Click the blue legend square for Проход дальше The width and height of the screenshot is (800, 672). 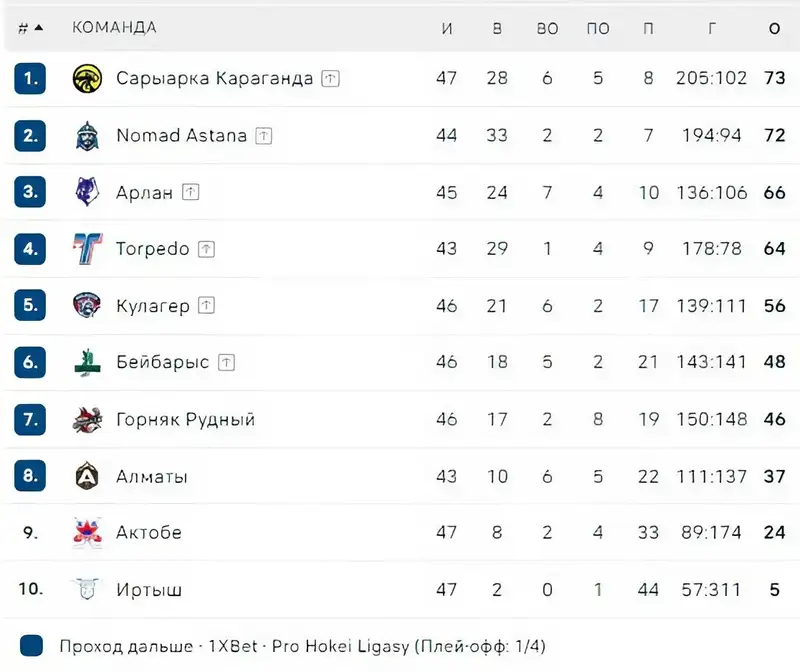coord(31,645)
